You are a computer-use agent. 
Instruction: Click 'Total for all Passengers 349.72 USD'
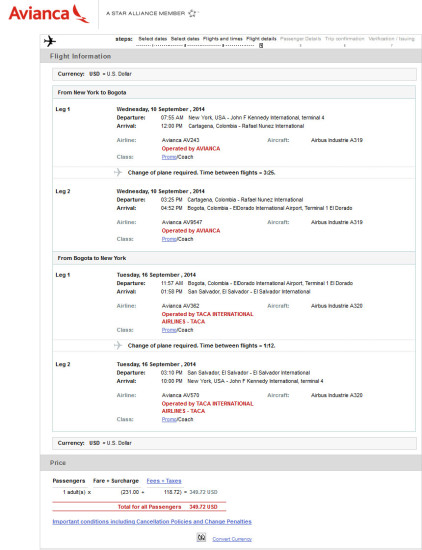tap(167, 507)
